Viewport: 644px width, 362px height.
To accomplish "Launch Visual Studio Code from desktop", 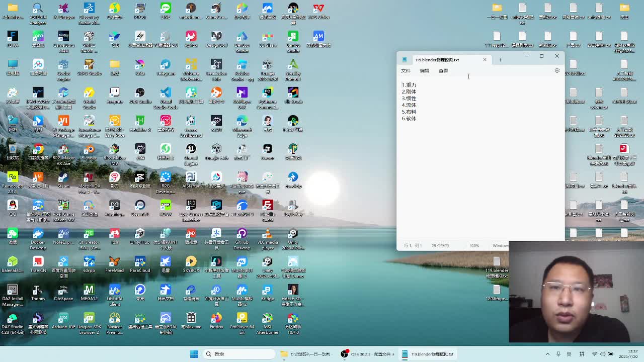I will 166,94.
